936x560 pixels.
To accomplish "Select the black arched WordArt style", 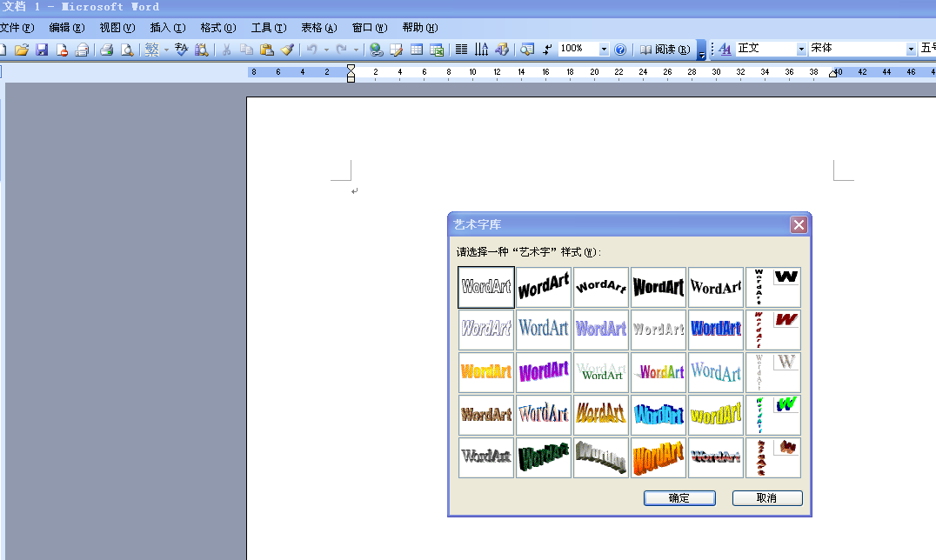I will click(601, 287).
